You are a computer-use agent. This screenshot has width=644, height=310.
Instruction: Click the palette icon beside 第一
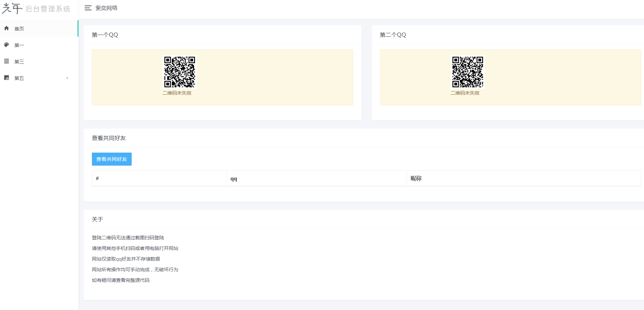(x=7, y=45)
